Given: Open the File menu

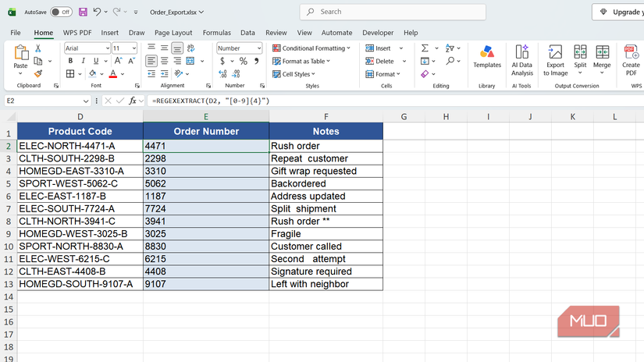Looking at the screenshot, I should coord(16,33).
